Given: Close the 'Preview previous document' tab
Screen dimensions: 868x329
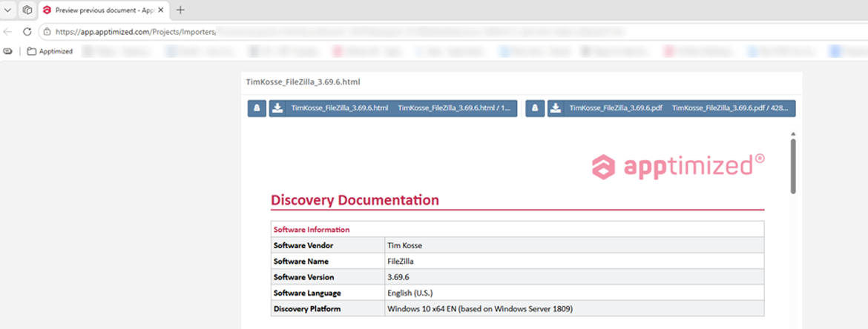Looking at the screenshot, I should (160, 10).
